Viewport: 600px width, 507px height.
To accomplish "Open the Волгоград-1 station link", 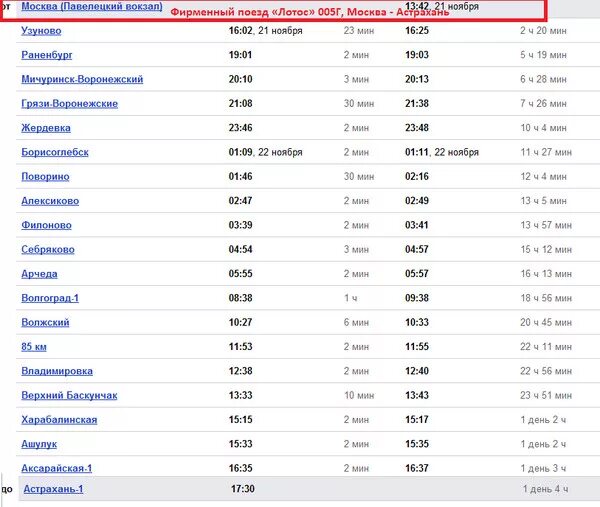I will [50, 298].
